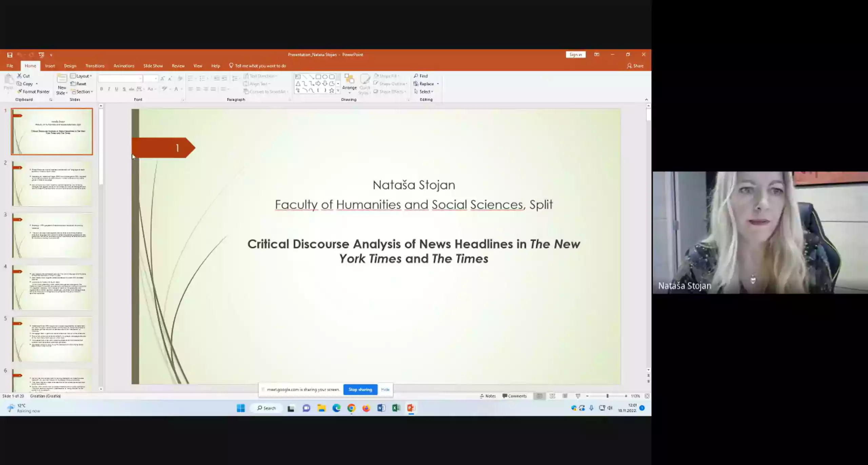The image size is (868, 465).
Task: Click Fit slide to window icon
Action: (x=647, y=396)
